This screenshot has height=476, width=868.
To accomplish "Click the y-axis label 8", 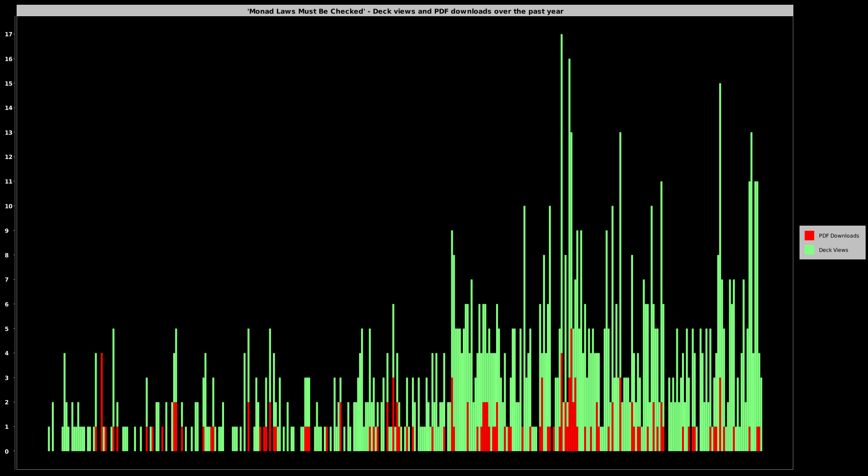I will coord(7,255).
